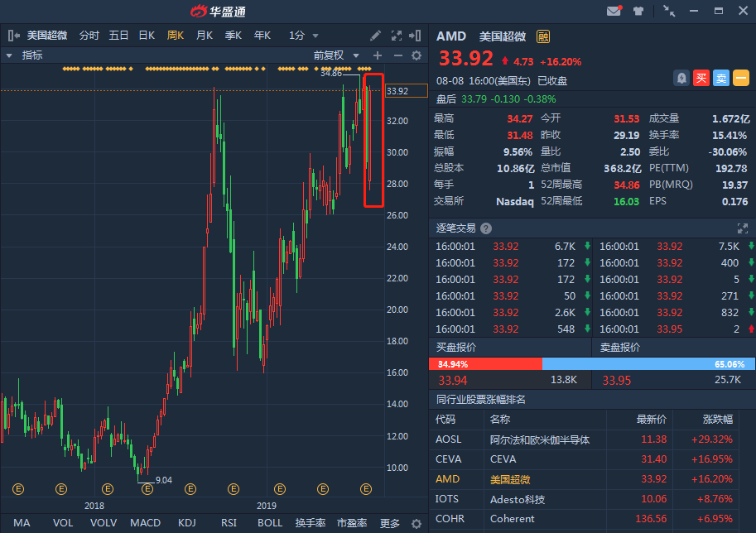Toggle the MACD indicator
This screenshot has width=756, height=533.
(x=145, y=523)
